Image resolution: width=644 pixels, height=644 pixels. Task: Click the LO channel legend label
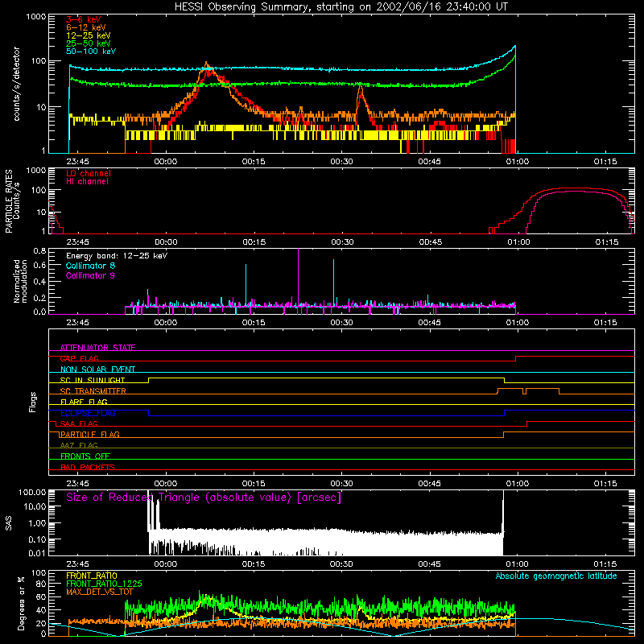click(x=89, y=173)
